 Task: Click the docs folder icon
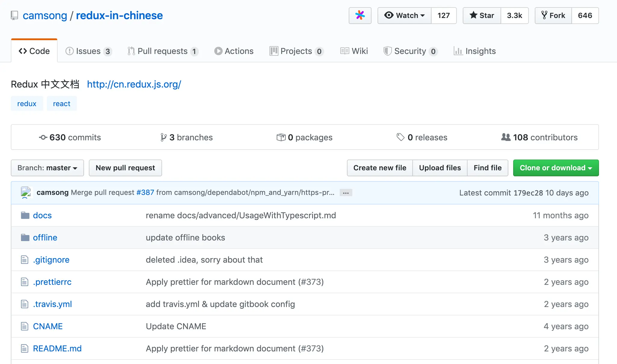[25, 215]
